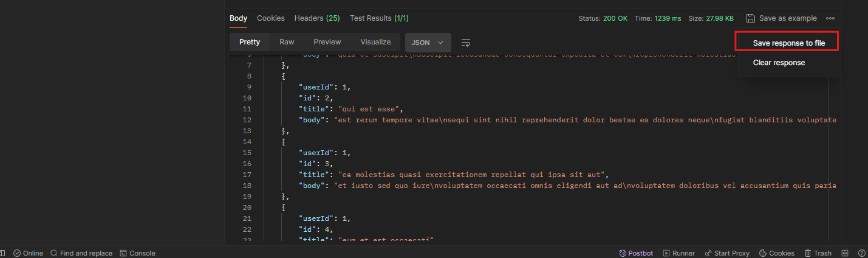
Task: View the Test Results (1/1) tab
Action: [379, 18]
